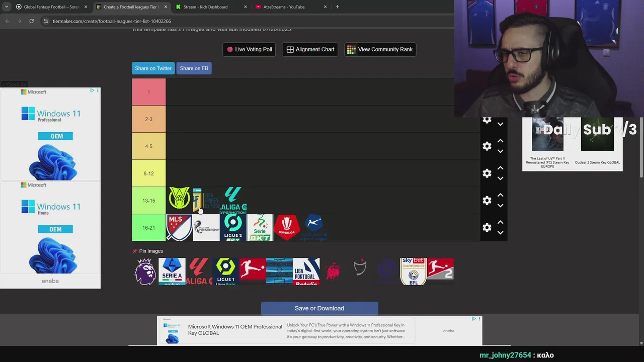This screenshot has height=362, width=644.
Task: Open a new browser tab
Action: [x=337, y=7]
